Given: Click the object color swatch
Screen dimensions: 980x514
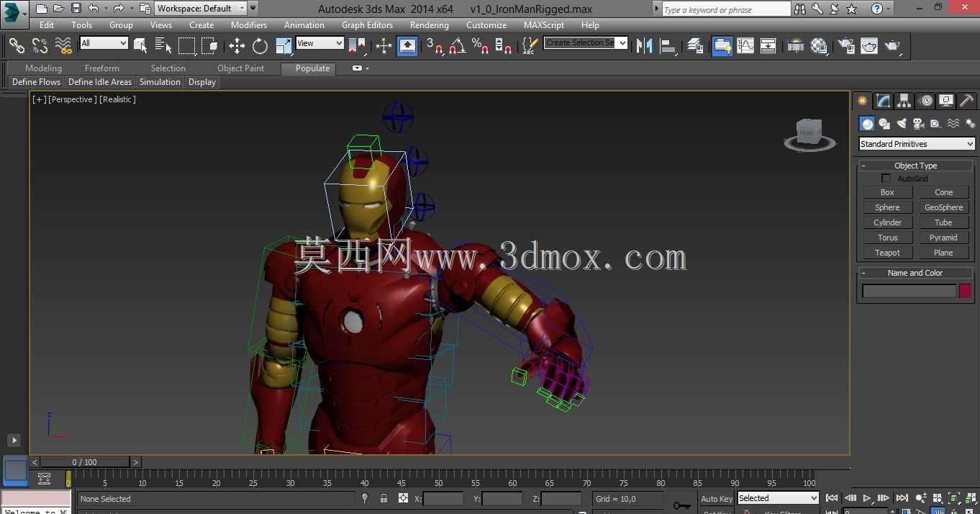Looking at the screenshot, I should (965, 291).
